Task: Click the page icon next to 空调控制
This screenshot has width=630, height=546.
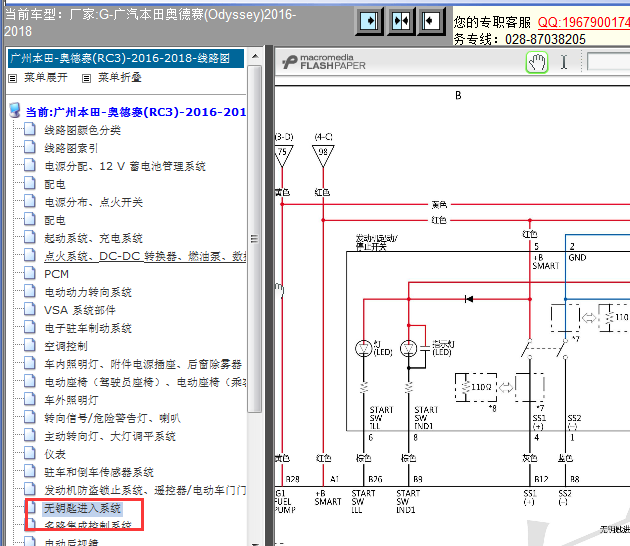Action: click(29, 345)
